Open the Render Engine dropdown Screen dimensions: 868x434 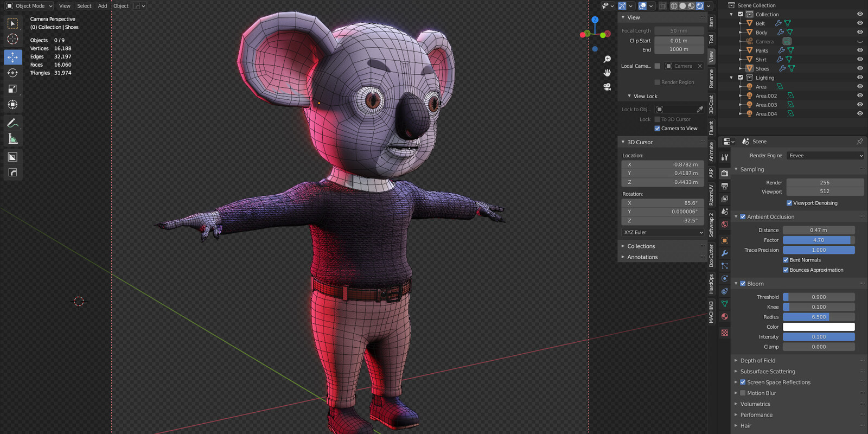[x=825, y=156]
